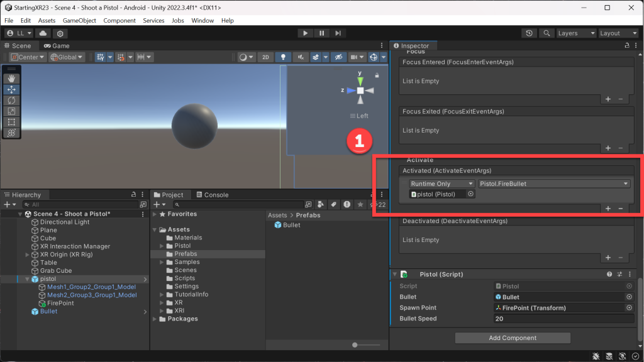Screen dimensions: 644x362
Task: Toggle scene lighting
Action: point(283,57)
